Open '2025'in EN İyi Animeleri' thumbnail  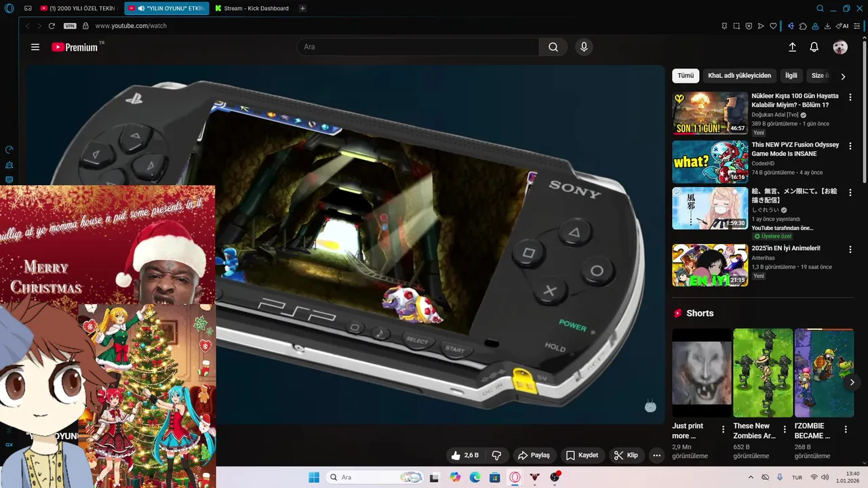710,265
